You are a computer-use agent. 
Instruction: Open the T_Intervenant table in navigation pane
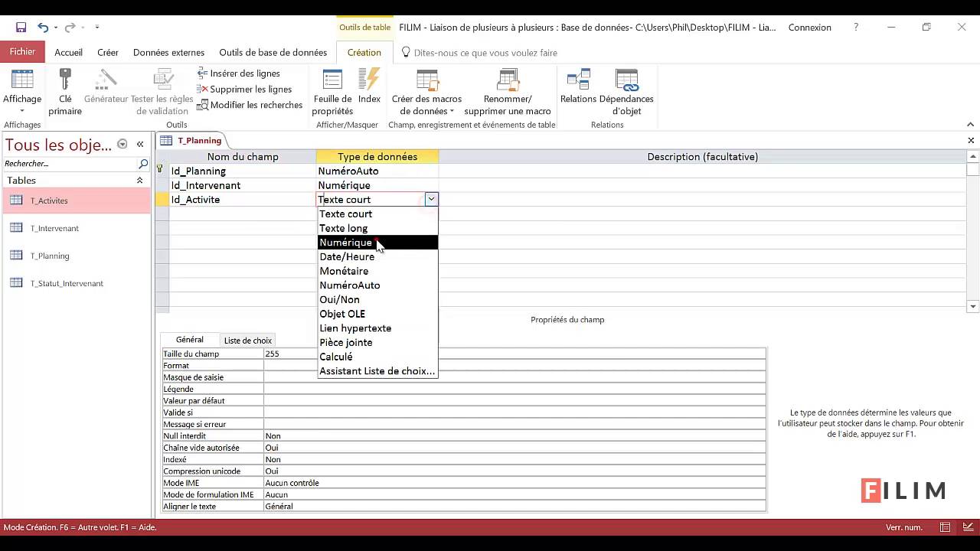click(76, 228)
